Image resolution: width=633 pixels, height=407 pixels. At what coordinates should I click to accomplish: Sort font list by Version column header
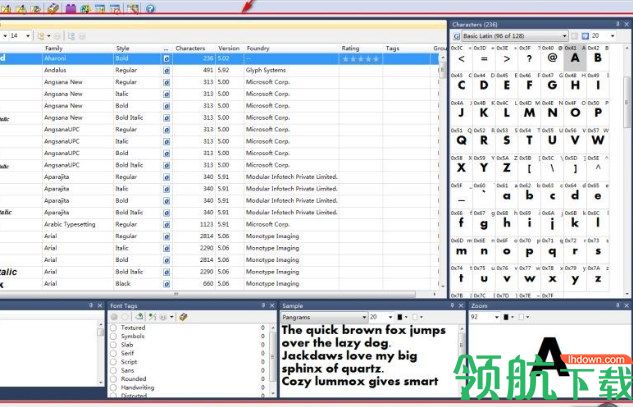(x=229, y=48)
